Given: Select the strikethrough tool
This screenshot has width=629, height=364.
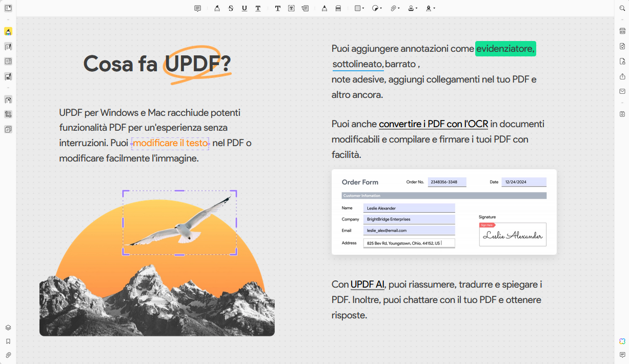Looking at the screenshot, I should 231,8.
